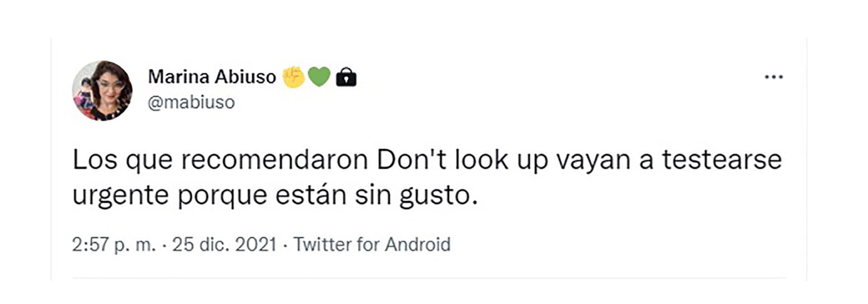Image resolution: width=868 pixels, height=304 pixels.
Task: Click the word "testearse" in the tweet
Action: (x=722, y=160)
